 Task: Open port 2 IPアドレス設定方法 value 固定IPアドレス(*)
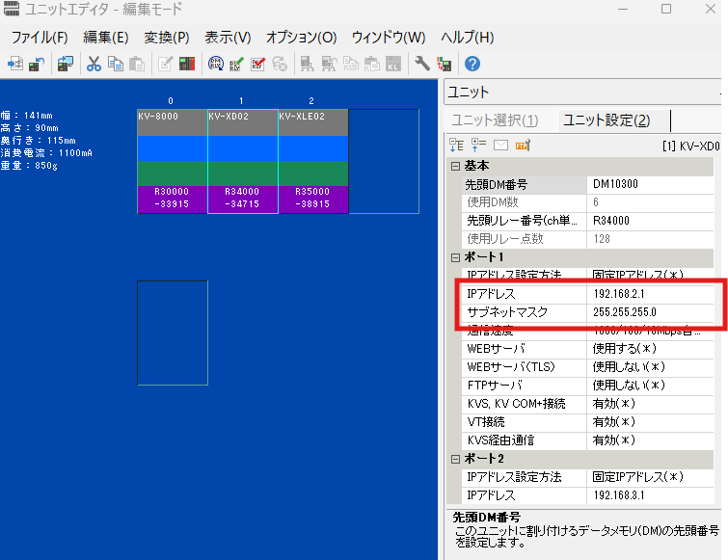(651, 477)
